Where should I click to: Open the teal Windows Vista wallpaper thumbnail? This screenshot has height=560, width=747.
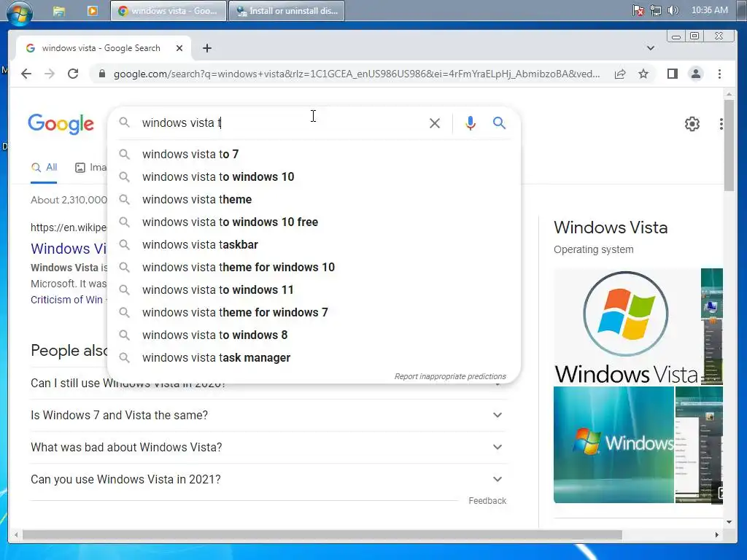pyautogui.click(x=614, y=445)
